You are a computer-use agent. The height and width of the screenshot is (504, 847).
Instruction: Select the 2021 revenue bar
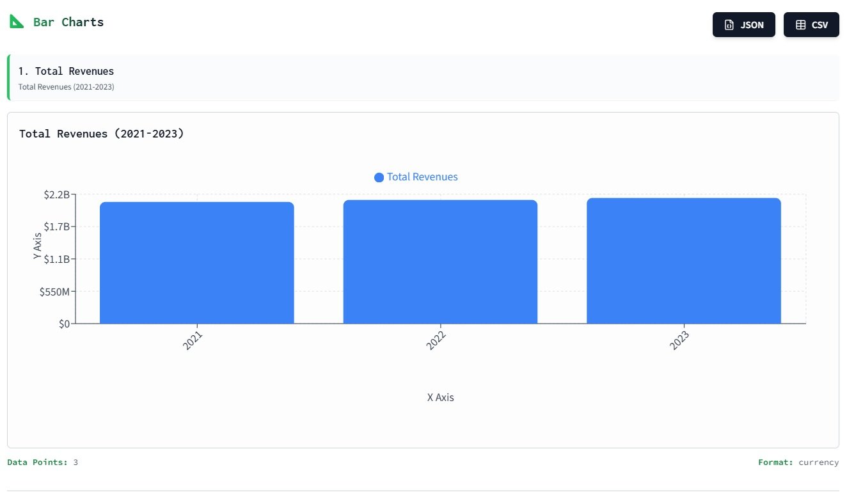(197, 263)
